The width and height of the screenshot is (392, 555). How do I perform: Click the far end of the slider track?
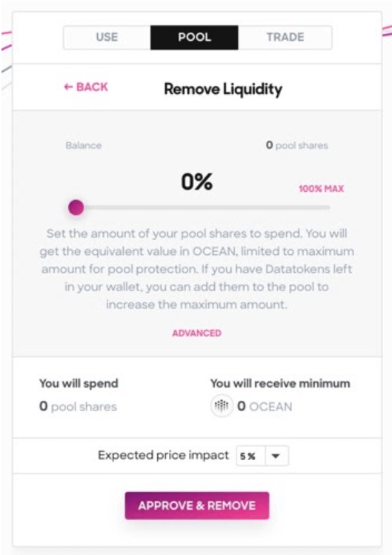tap(328, 207)
